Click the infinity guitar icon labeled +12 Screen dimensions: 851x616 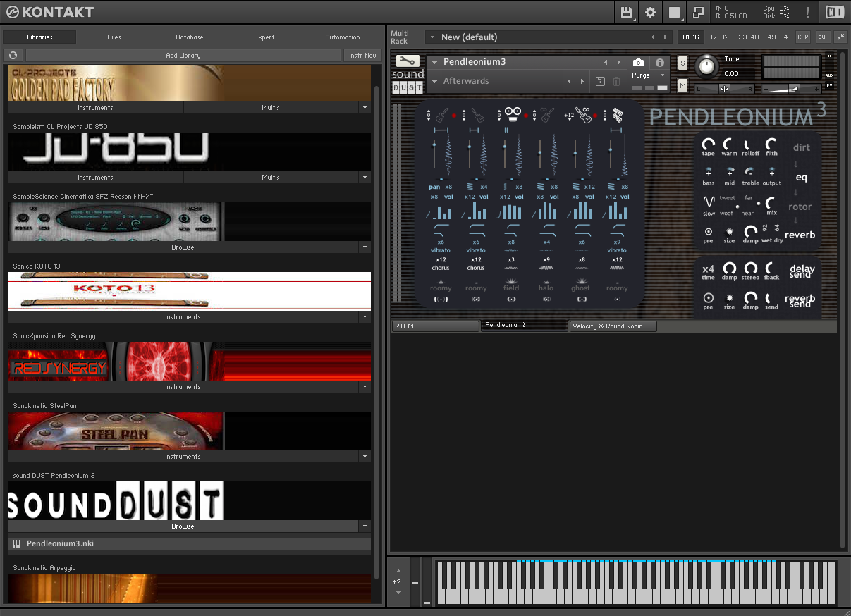click(x=583, y=115)
